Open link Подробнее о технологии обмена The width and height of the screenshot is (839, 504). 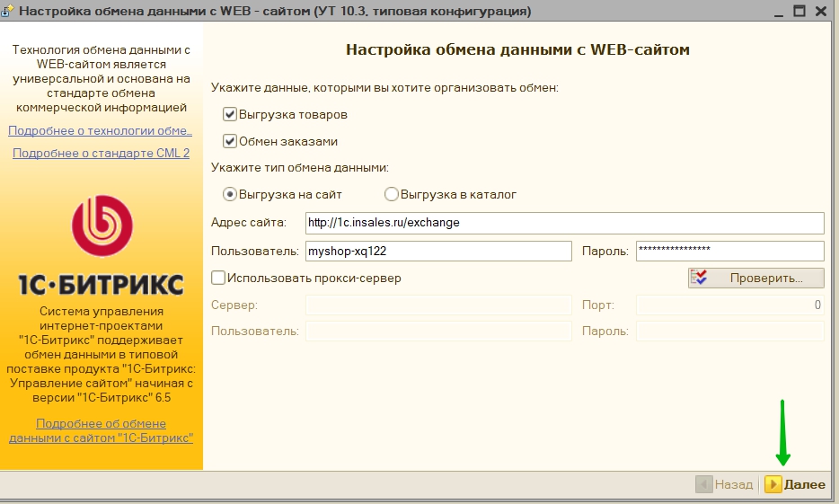click(100, 130)
